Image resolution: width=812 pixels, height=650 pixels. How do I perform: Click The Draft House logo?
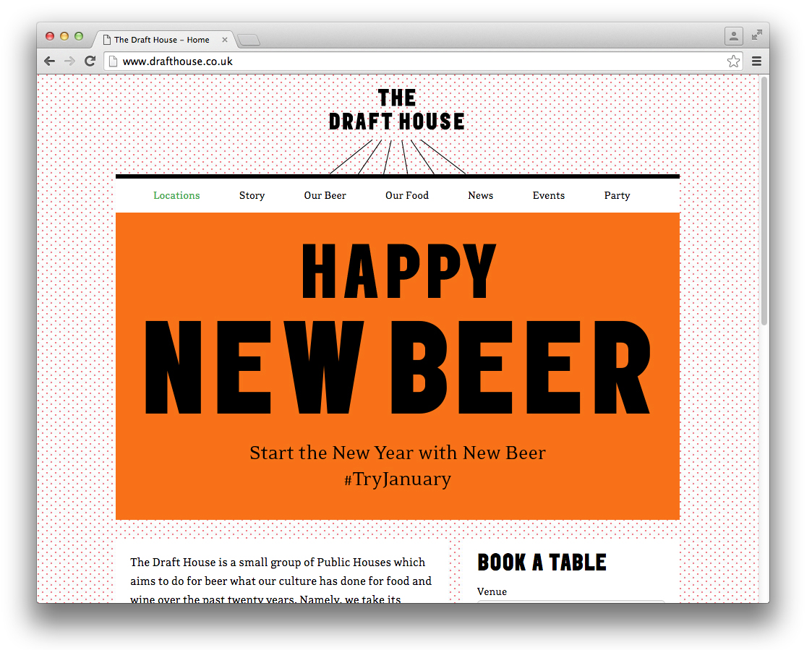[x=397, y=111]
